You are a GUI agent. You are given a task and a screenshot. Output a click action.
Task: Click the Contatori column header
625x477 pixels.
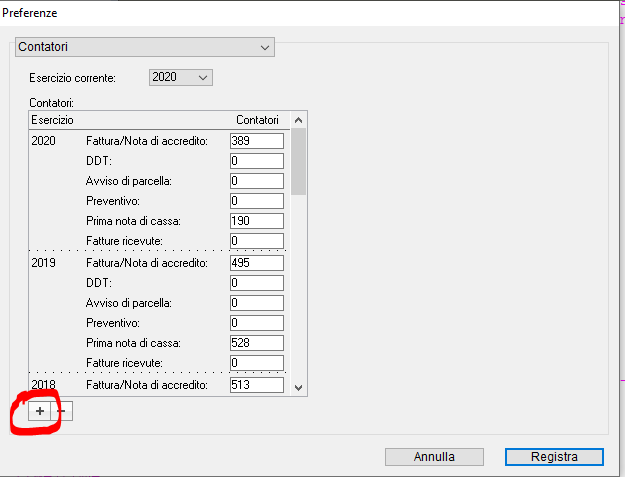[257, 120]
